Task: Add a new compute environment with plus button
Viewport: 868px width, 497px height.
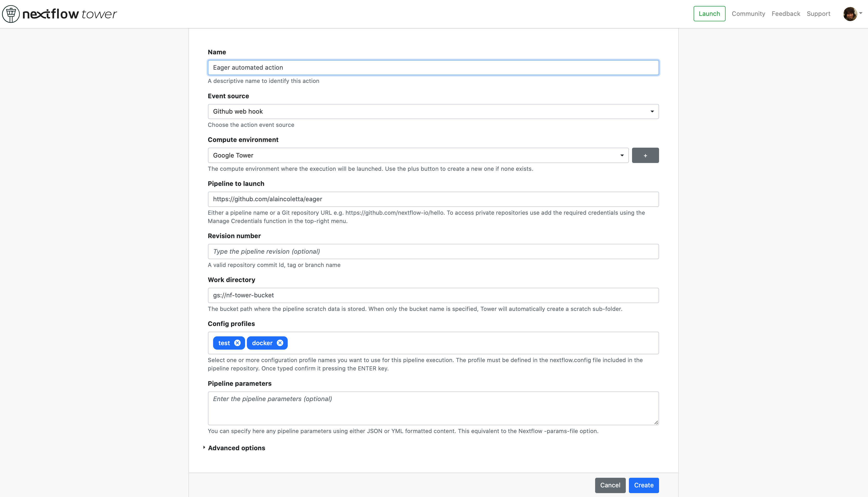Action: click(645, 155)
